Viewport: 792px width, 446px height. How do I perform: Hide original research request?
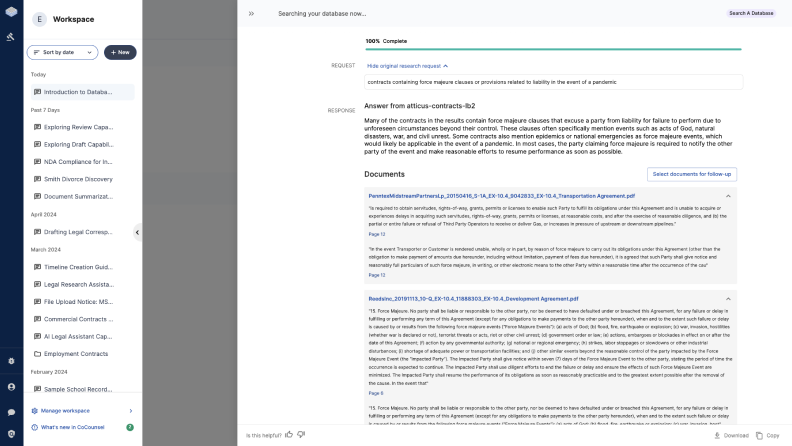click(407, 66)
